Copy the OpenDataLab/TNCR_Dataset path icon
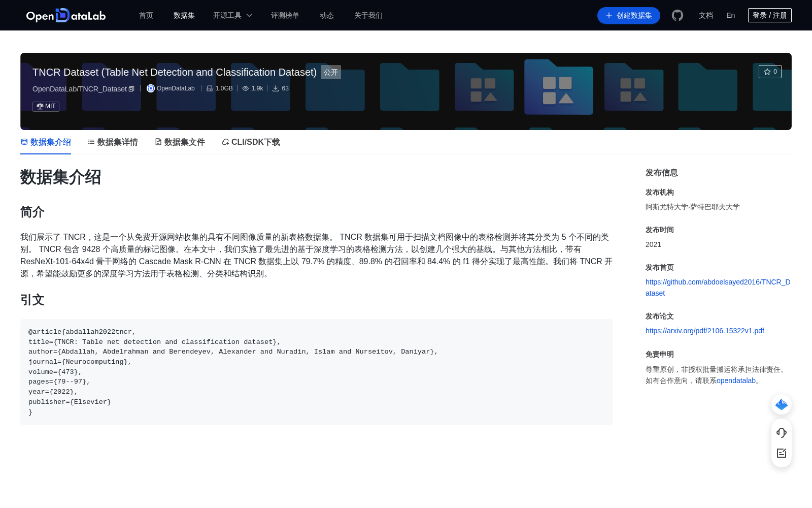The image size is (812, 508). pyautogui.click(x=131, y=89)
